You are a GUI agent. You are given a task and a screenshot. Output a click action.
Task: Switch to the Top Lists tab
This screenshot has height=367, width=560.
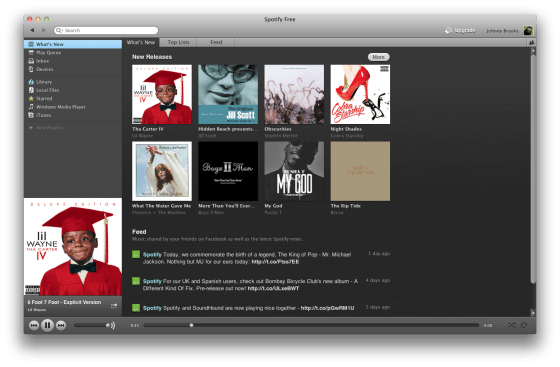[x=178, y=42]
